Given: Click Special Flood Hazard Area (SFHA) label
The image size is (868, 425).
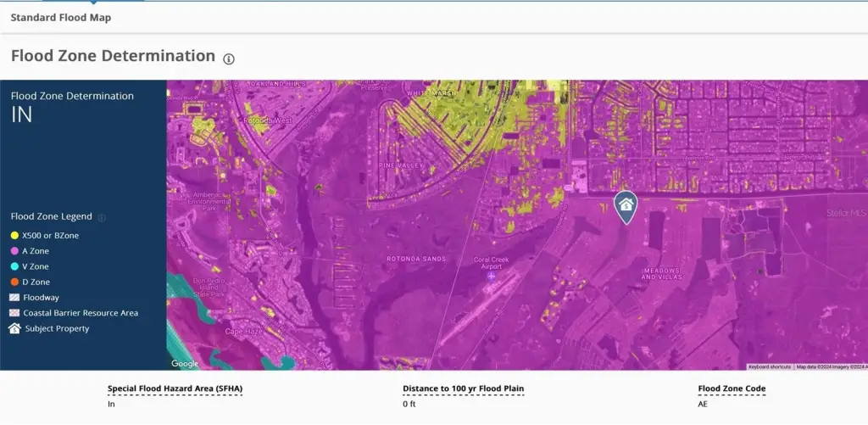Looking at the screenshot, I should pyautogui.click(x=175, y=389).
